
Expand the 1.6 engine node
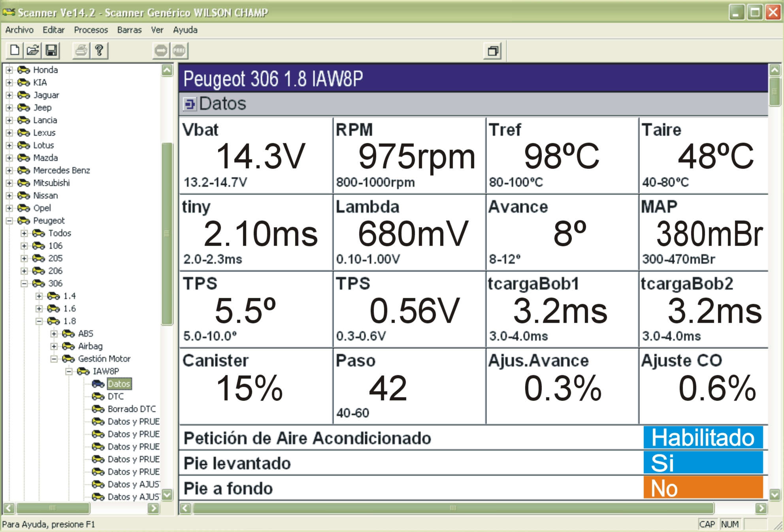coord(39,309)
